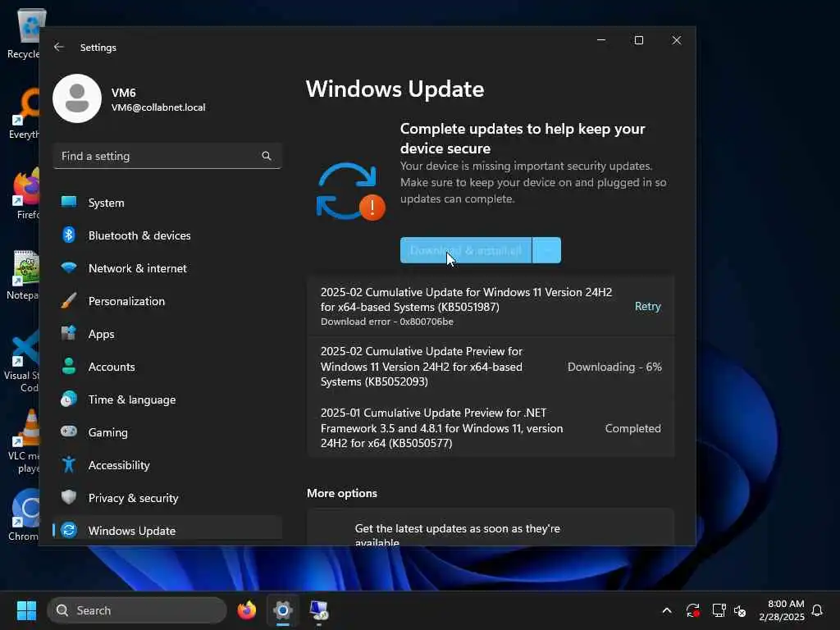Viewport: 840px width, 630px height.
Task: Click the clock showing 8:00 AM
Action: point(785,604)
